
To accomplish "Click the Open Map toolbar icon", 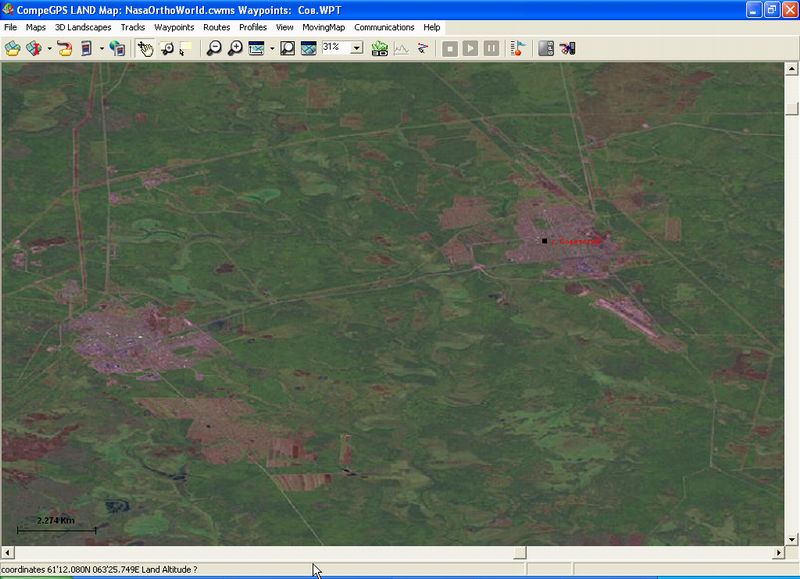I will coord(13,48).
